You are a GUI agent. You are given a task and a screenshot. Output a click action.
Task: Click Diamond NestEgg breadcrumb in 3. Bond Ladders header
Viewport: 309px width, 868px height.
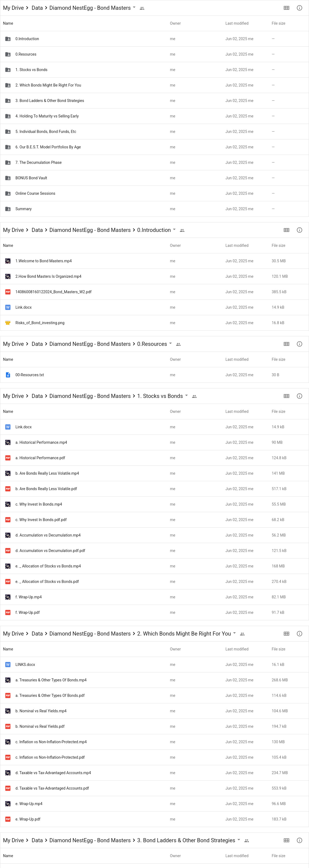pos(90,840)
